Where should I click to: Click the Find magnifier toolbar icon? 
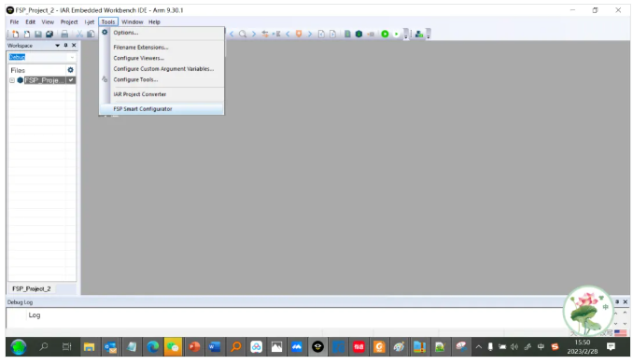243,35
